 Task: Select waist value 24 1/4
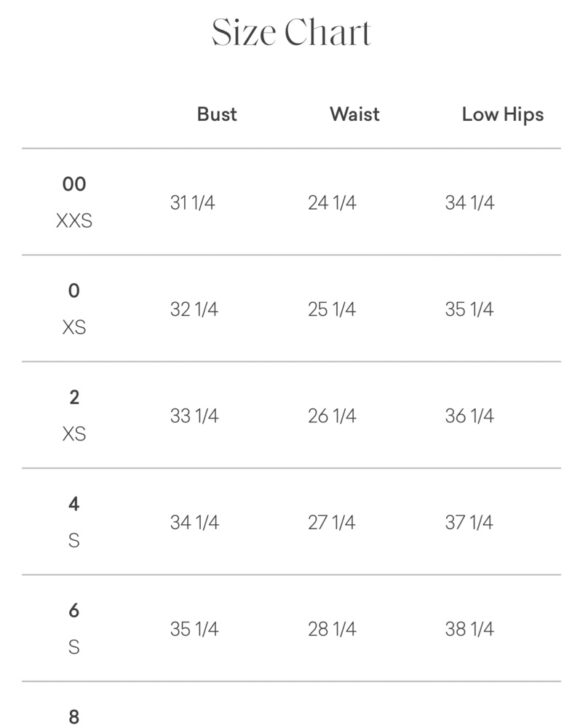coord(332,202)
